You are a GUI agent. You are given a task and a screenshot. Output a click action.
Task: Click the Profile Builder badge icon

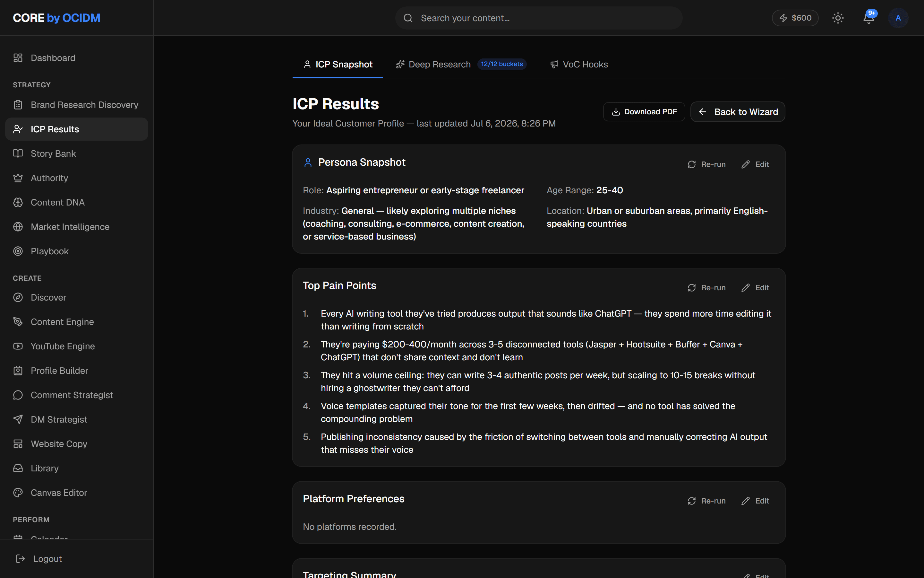(18, 371)
